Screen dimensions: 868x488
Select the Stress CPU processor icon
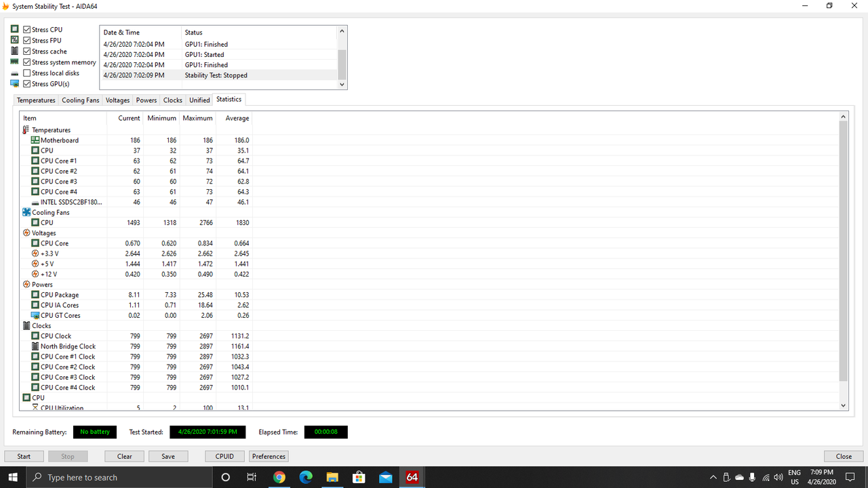pos(14,29)
